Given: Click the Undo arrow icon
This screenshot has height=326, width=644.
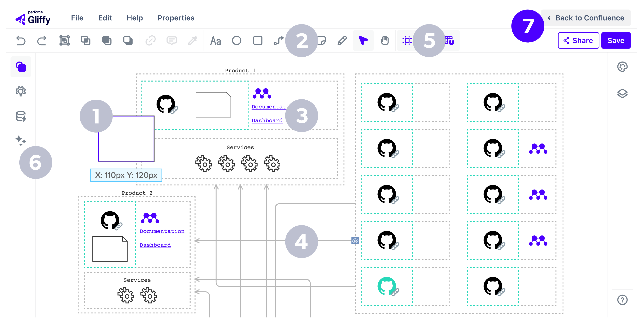Looking at the screenshot, I should coord(21,41).
